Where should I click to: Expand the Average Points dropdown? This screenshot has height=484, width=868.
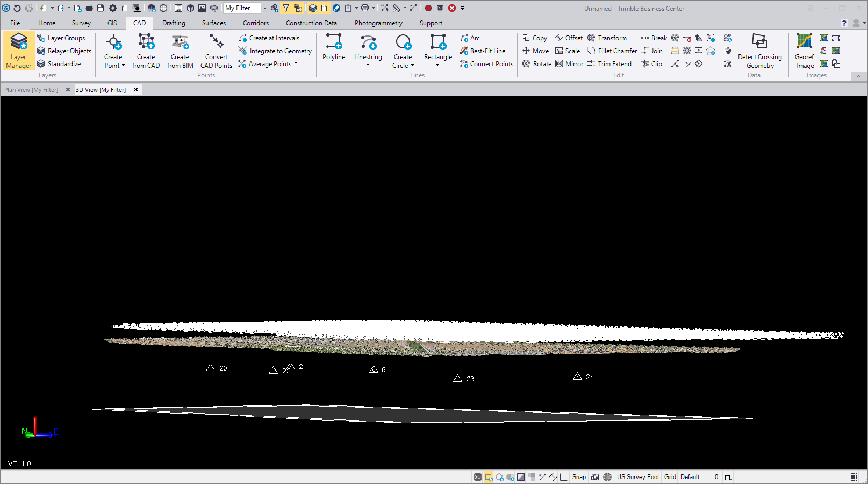click(x=296, y=64)
